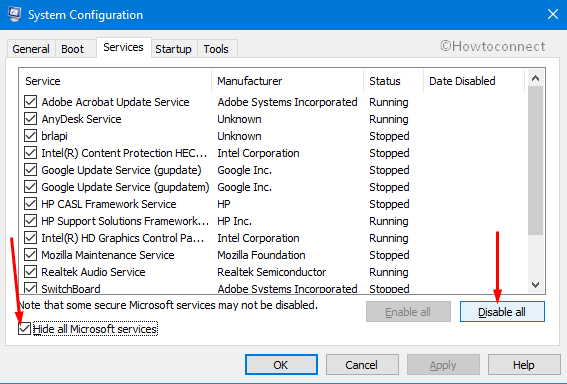Viewport: 567px width, 384px height.
Task: Toggle Google Update Service (gupdate) checkbox
Action: point(30,170)
